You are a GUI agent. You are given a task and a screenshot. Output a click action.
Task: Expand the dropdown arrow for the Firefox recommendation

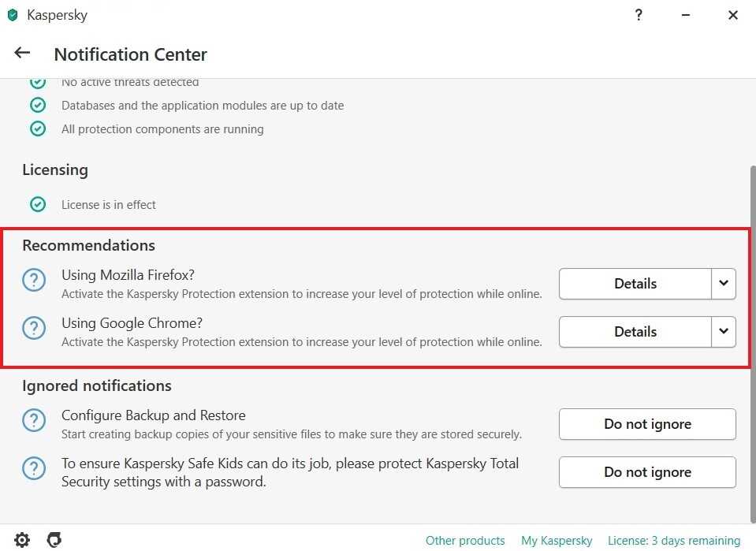click(724, 284)
